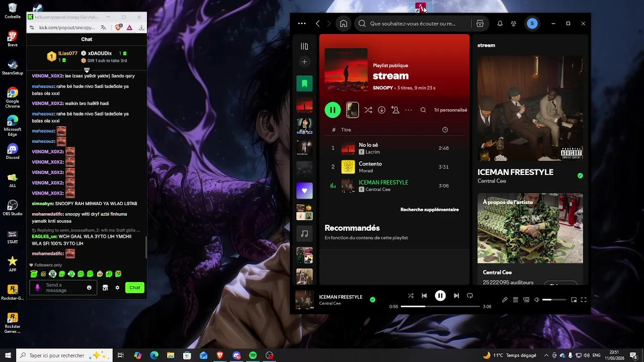This screenshot has width=644, height=362.
Task: Open OBS Studio desktop shortcut
Action: click(13, 208)
